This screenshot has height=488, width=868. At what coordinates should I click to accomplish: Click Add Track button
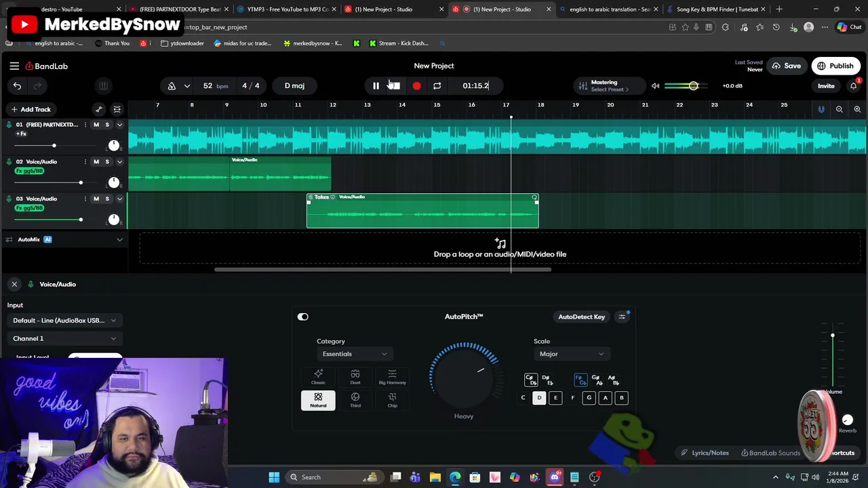[x=31, y=109]
